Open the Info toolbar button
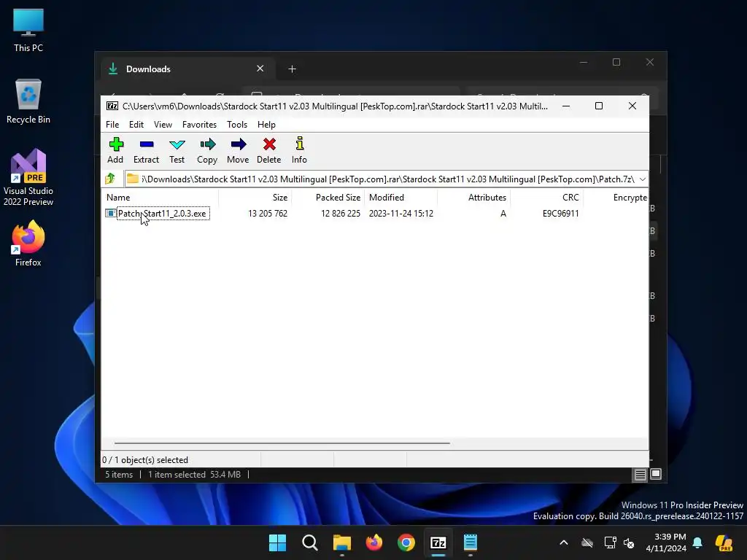Viewport: 747px width, 560px height. [299, 150]
